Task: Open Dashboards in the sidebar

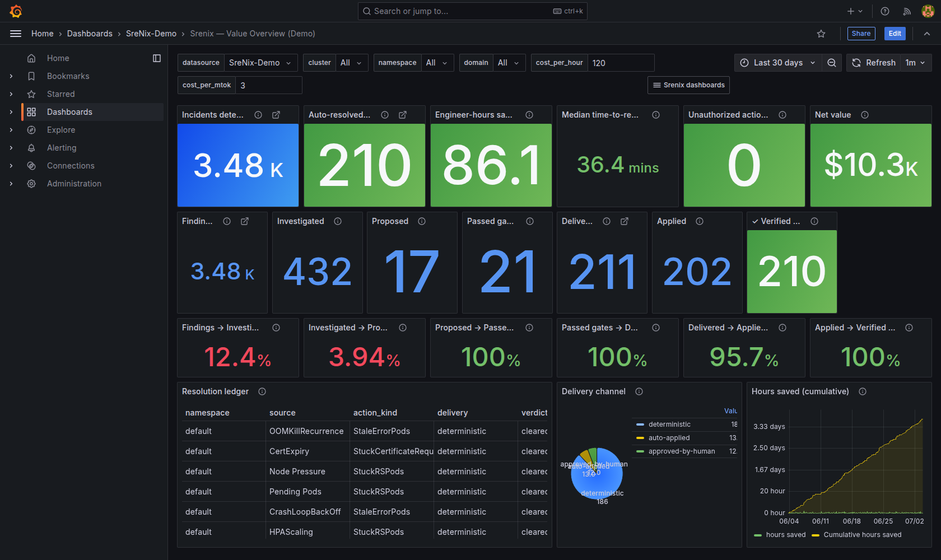Action: (69, 112)
